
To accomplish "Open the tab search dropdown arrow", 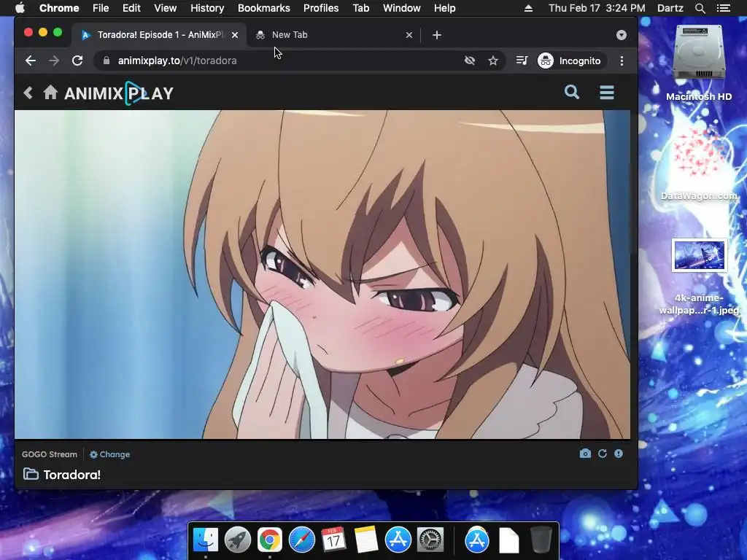I will [622, 35].
